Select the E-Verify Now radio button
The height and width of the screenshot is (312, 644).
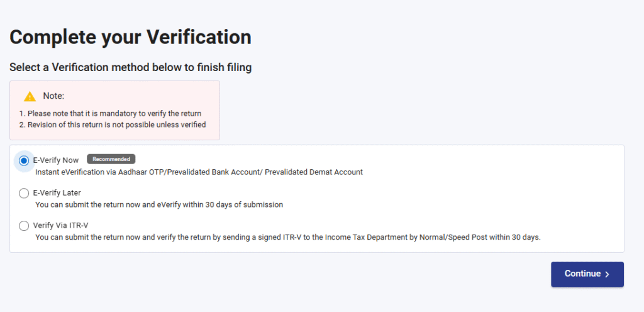click(24, 160)
